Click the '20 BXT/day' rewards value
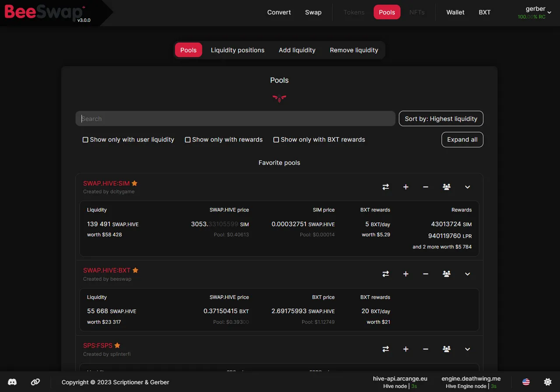This screenshot has height=392, width=560. pos(376,311)
